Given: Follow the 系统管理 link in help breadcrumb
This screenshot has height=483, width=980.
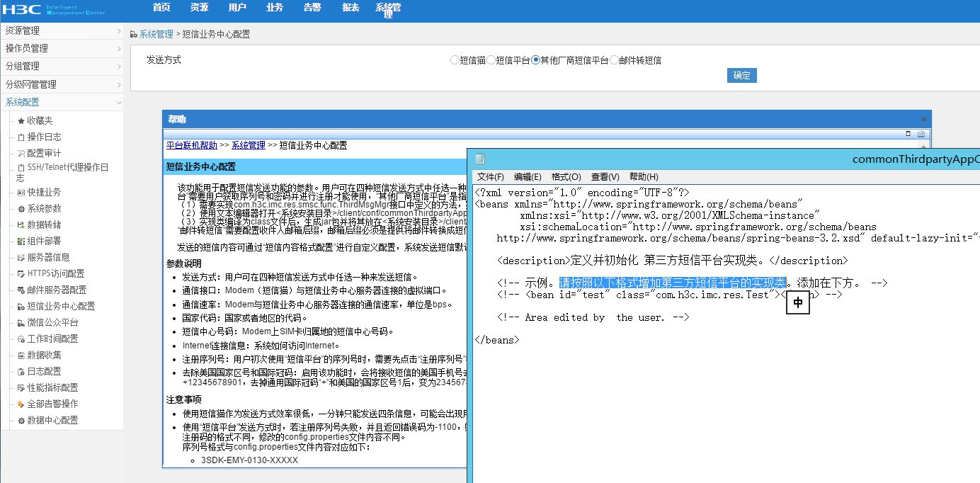Looking at the screenshot, I should click(249, 145).
